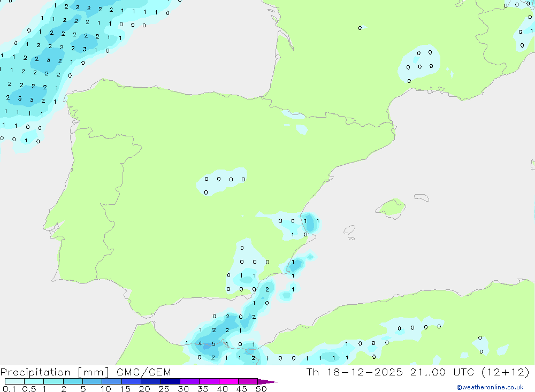Click the legend swatch between 45 and 50
Viewport: 535px width, 392px height.
click(248, 381)
